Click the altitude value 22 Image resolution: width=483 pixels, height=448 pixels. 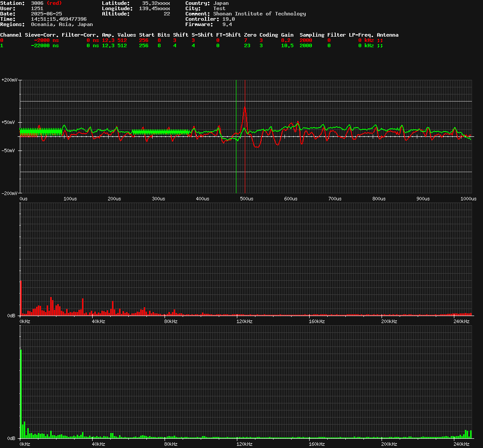[167, 14]
